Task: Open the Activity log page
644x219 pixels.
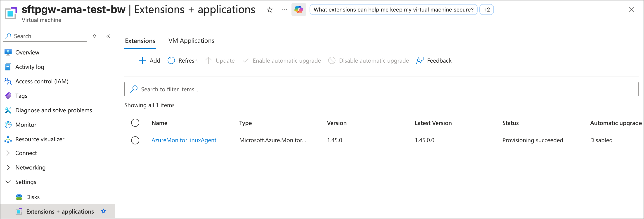Action: pyautogui.click(x=29, y=67)
